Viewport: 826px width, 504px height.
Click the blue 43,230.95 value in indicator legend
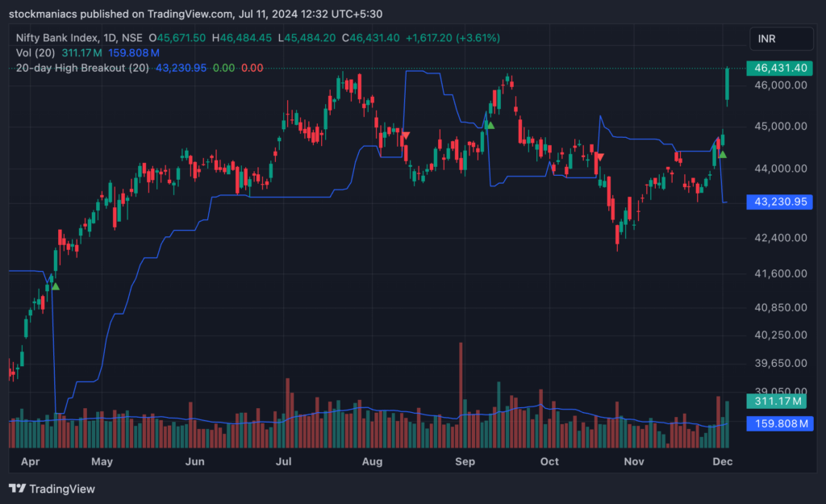point(181,68)
